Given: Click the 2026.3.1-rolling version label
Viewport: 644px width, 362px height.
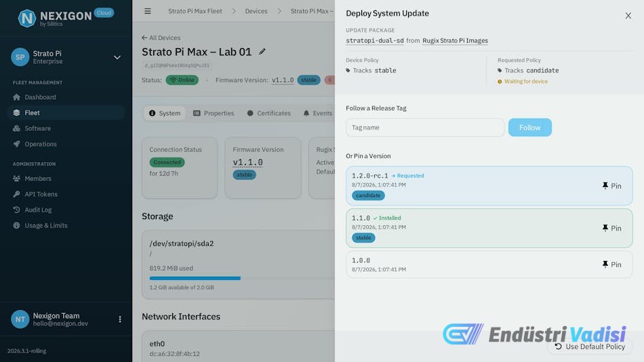Looking at the screenshot, I should pos(26,351).
